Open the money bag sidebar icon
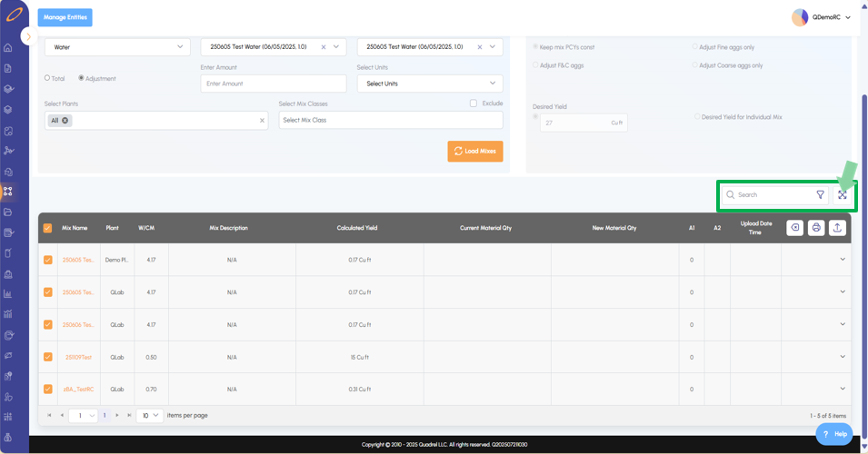 click(8, 438)
